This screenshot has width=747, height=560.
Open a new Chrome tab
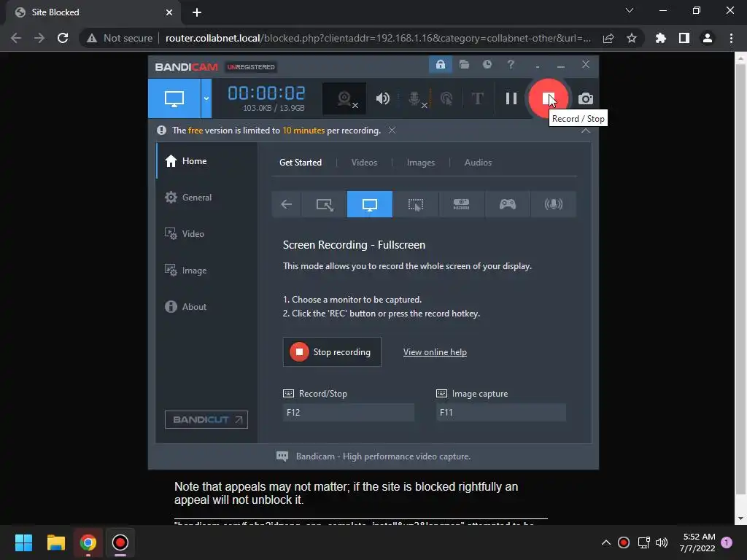click(x=197, y=12)
